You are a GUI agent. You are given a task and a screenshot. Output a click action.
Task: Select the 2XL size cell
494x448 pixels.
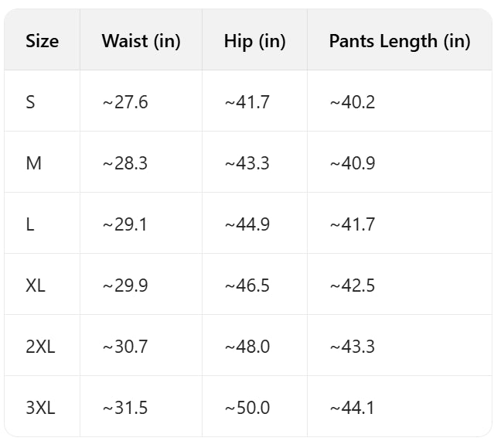click(x=40, y=347)
